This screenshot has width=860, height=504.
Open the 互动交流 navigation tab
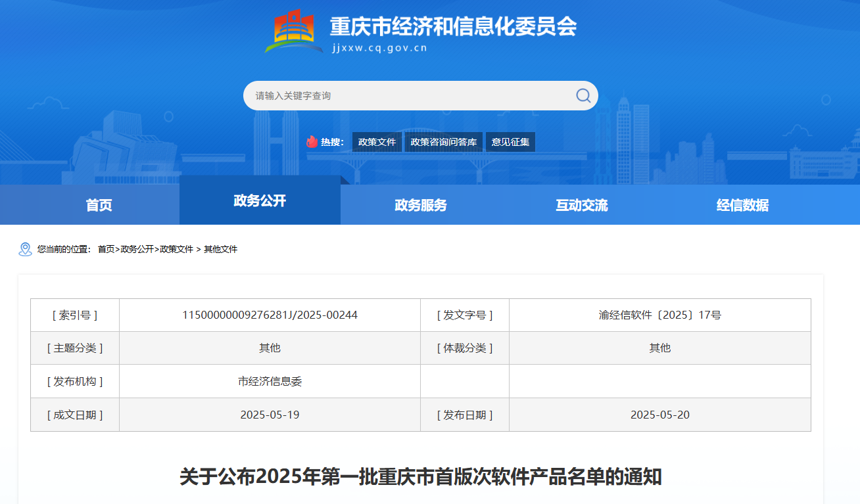(582, 205)
